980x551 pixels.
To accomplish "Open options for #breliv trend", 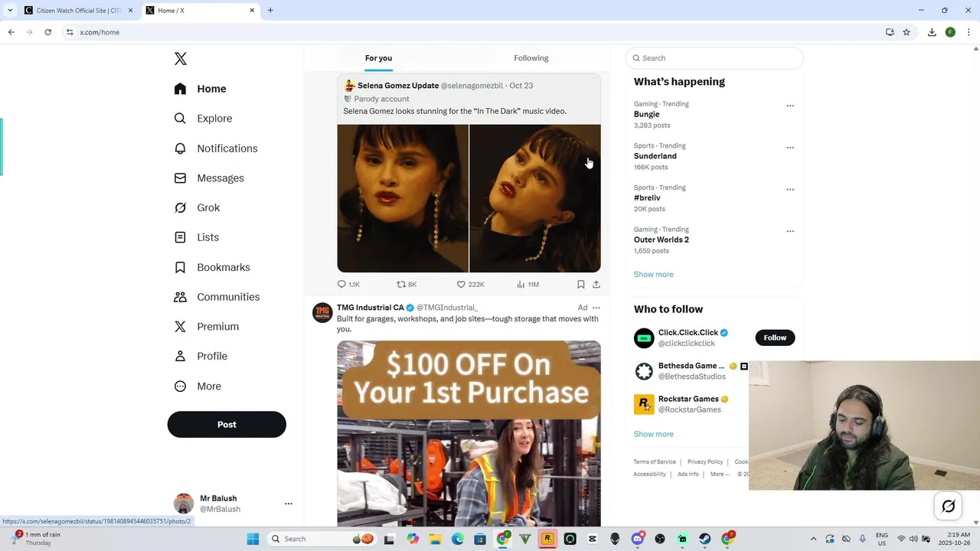I will (790, 189).
